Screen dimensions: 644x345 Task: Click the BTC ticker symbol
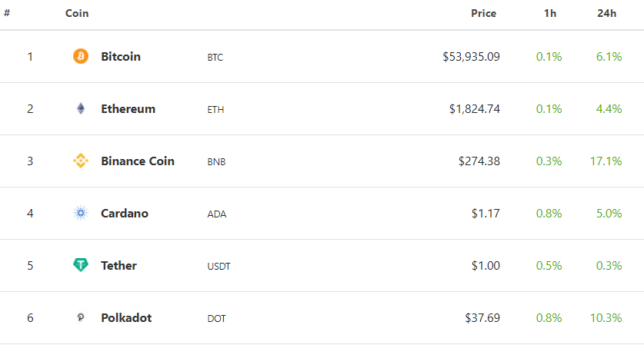point(215,57)
